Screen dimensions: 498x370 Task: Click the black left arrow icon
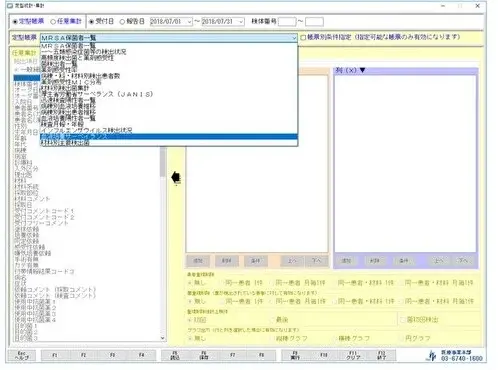click(x=176, y=177)
